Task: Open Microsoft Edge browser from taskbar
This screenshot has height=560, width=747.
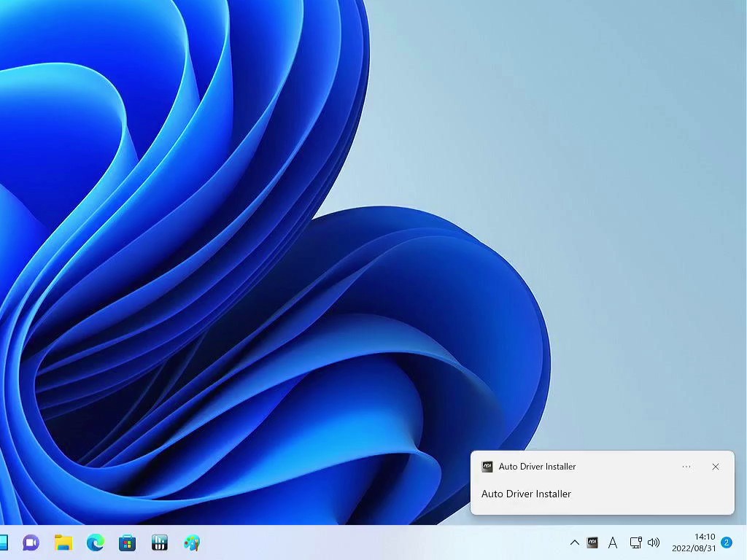Action: point(96,542)
